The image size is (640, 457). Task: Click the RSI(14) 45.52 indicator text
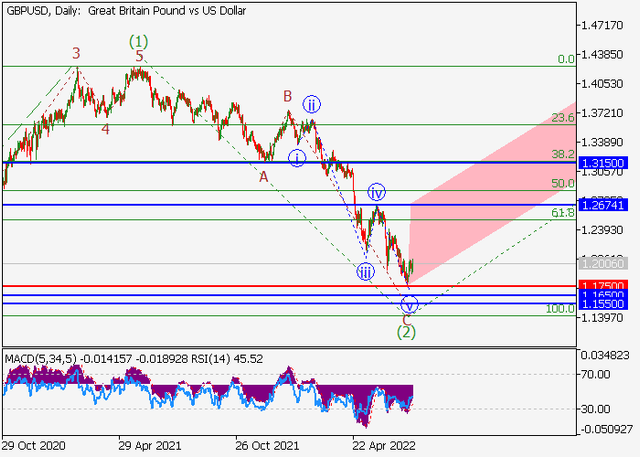tap(227, 359)
